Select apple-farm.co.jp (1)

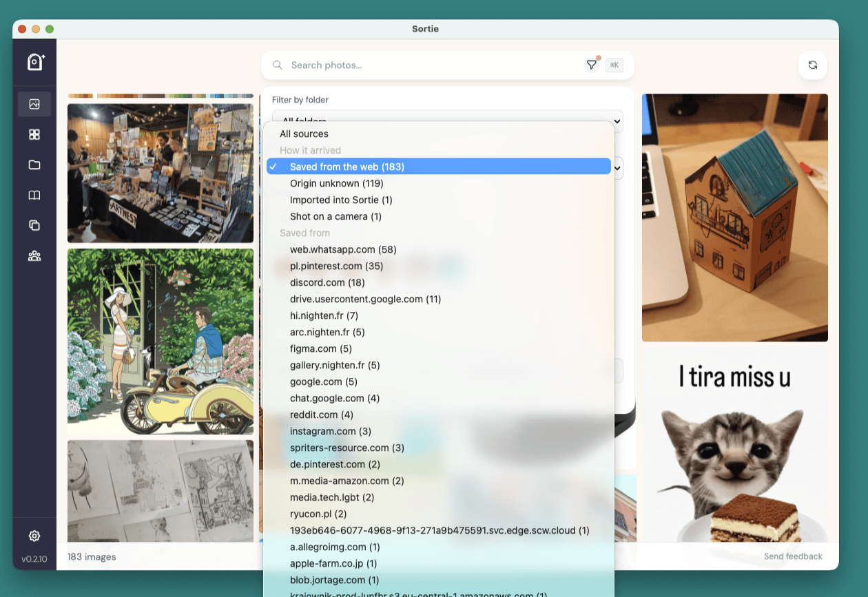click(439, 563)
